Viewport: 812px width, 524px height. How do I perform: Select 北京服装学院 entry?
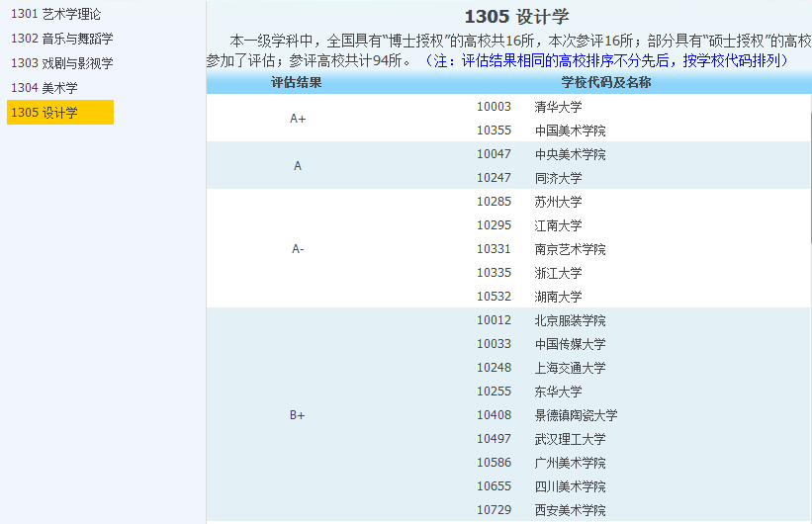tap(570, 320)
